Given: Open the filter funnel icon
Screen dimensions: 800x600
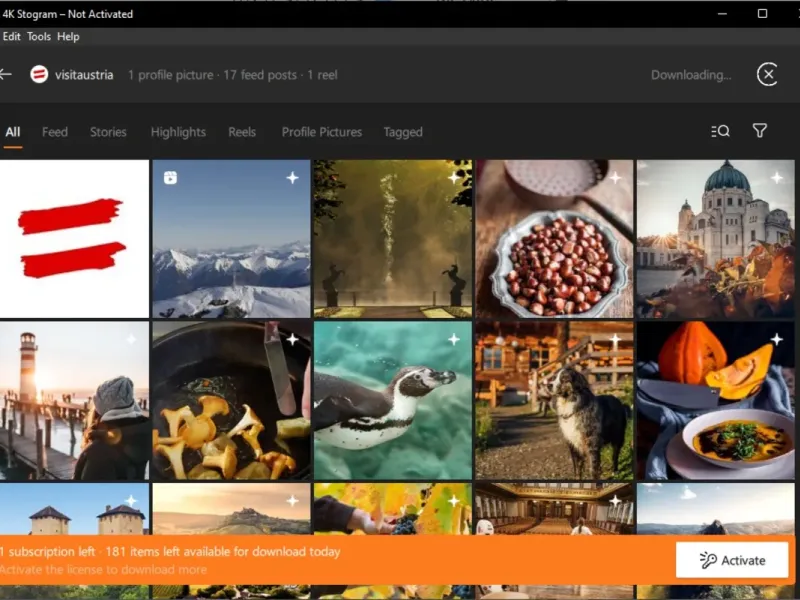Looking at the screenshot, I should click(760, 131).
